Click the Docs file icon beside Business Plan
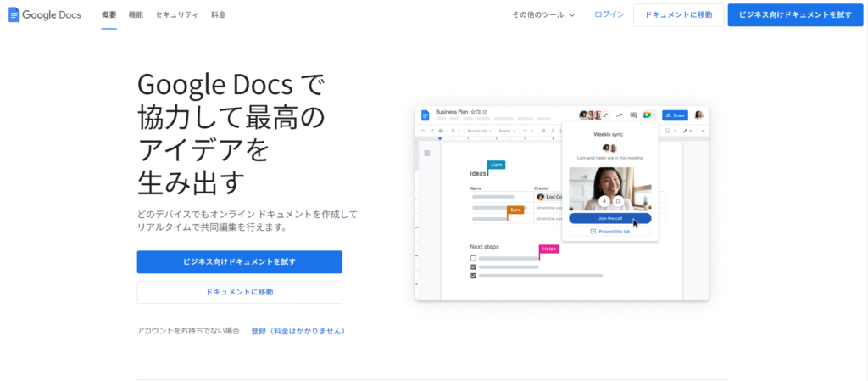 (426, 115)
